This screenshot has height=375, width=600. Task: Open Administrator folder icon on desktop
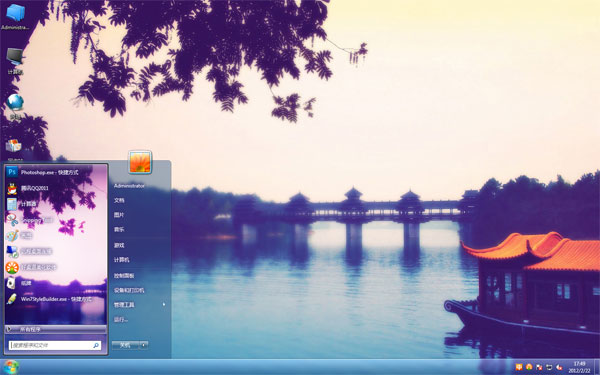point(15,16)
